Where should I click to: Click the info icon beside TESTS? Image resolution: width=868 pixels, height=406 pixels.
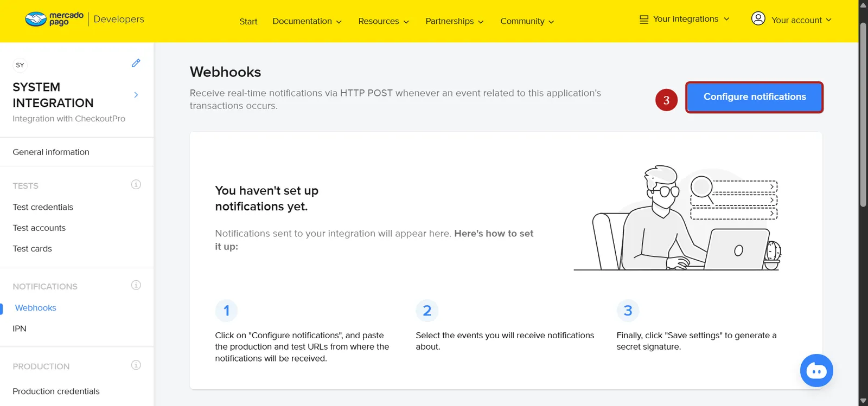136,184
